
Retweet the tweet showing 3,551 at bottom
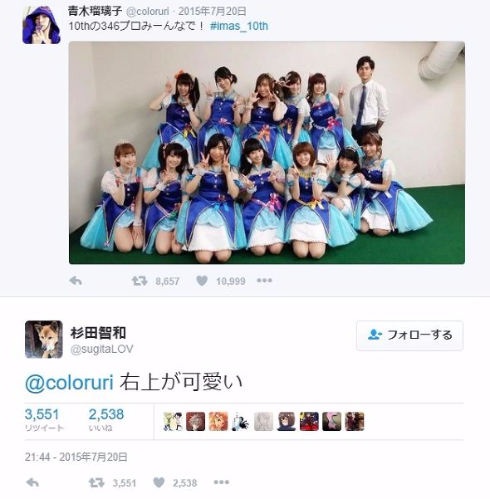click(96, 482)
